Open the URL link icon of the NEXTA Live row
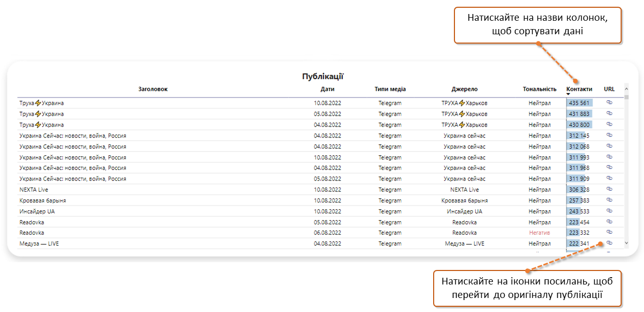The height and width of the screenshot is (312, 644). [x=609, y=189]
